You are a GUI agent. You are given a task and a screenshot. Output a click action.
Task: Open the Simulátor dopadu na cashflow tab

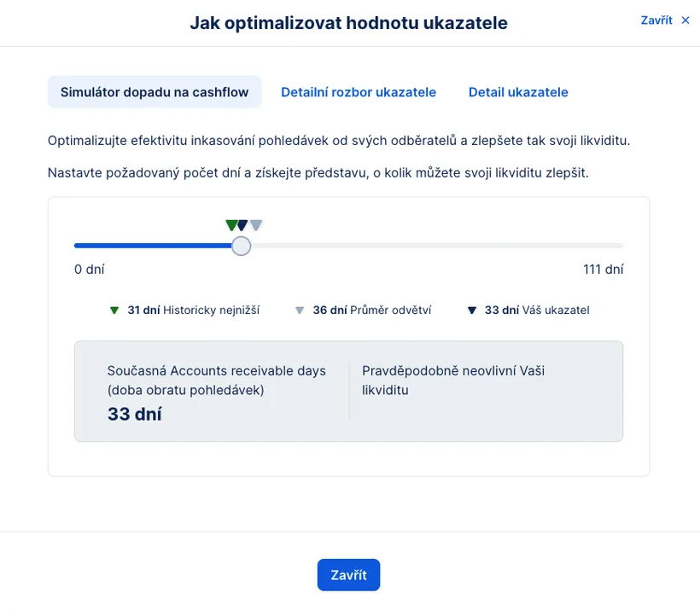(155, 92)
